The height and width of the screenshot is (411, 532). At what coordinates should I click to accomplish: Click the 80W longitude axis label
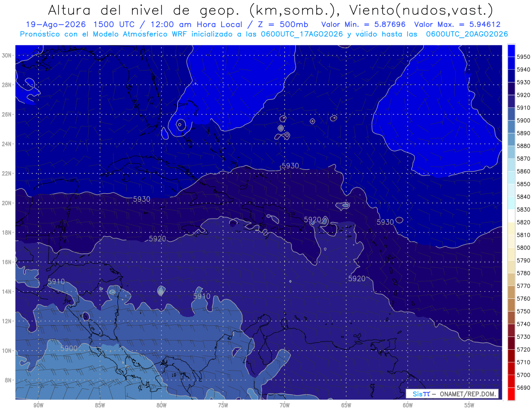tap(161, 405)
